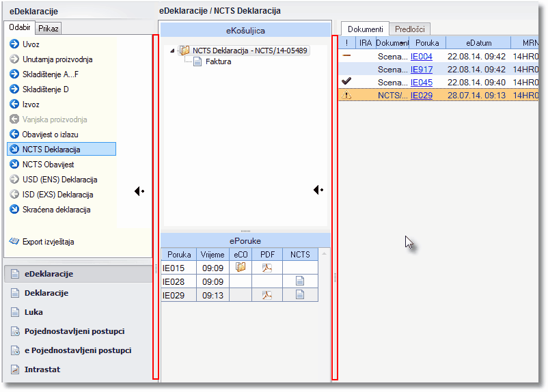Click the Vanjska proizvodnja arrow icon
548x392 pixels.
tap(14, 119)
